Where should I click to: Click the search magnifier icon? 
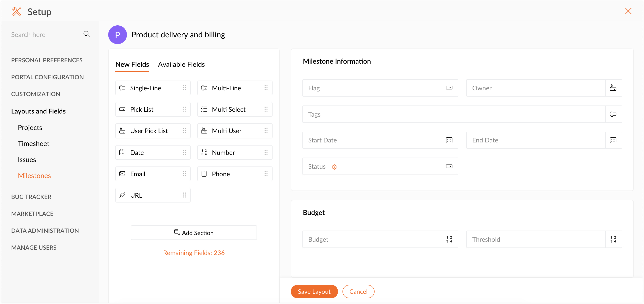tap(86, 34)
